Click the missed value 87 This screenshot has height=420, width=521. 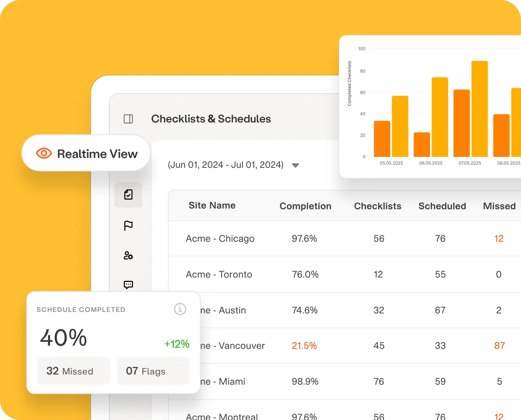point(500,346)
